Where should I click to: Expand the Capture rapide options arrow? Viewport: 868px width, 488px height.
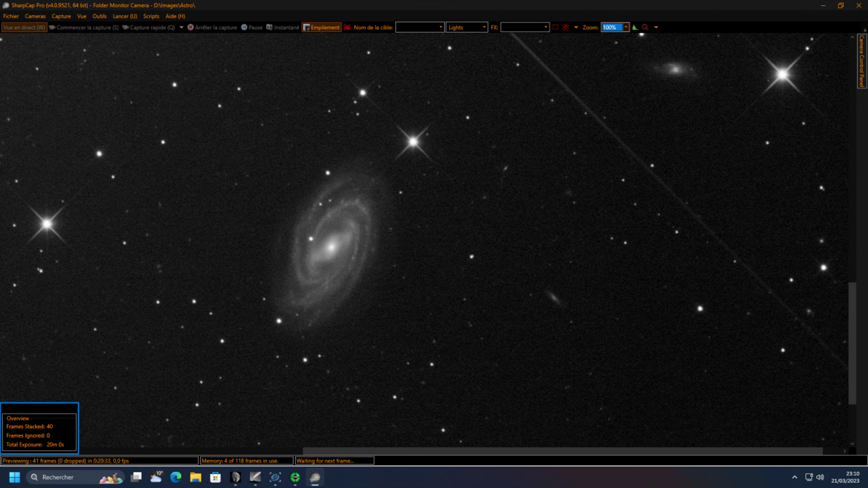181,27
